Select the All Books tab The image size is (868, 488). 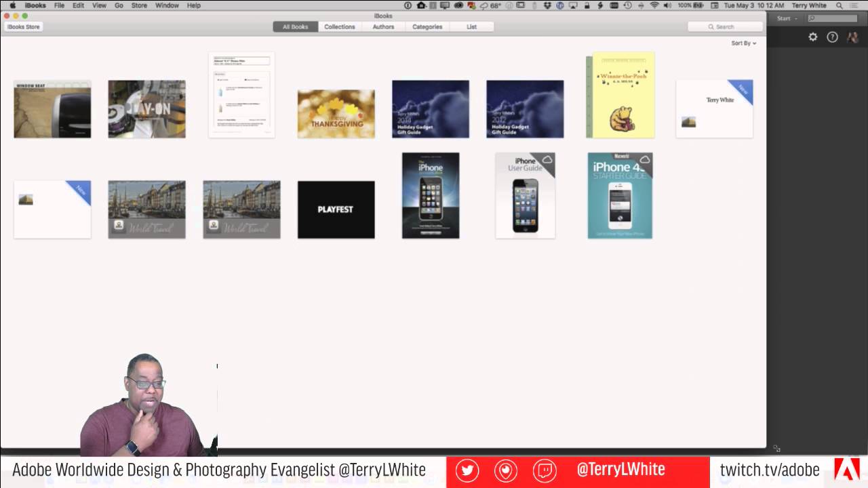(296, 27)
